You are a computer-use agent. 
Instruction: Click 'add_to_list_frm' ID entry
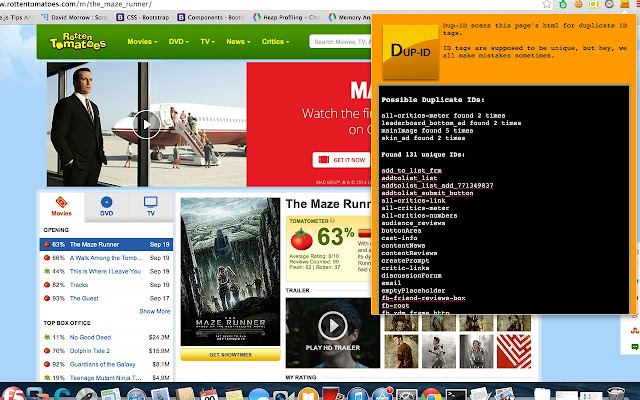411,171
